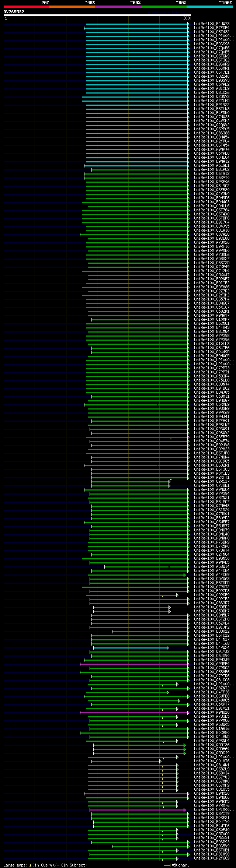Click the UniRef100_B9SAP9 label
236x868 pixels.
coord(212,64)
